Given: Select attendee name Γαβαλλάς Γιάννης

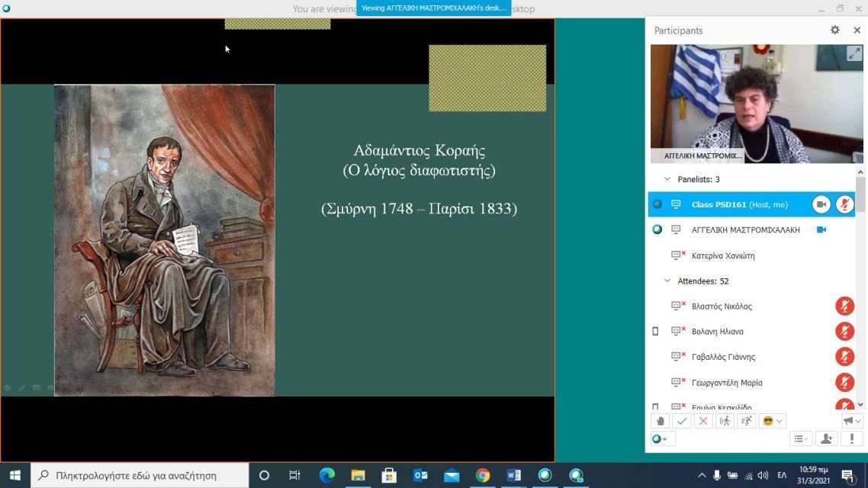Looking at the screenshot, I should pos(724,357).
